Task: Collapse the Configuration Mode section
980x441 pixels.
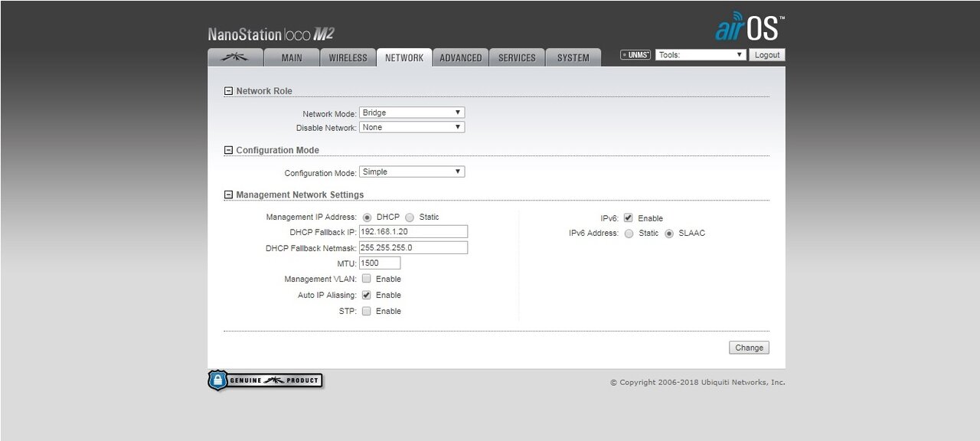Action: 228,150
